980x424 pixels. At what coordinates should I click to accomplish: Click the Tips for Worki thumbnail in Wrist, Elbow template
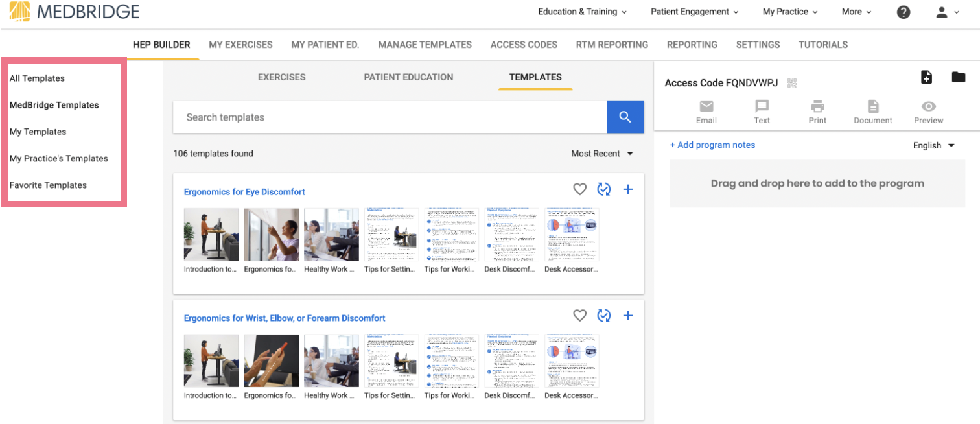(452, 361)
